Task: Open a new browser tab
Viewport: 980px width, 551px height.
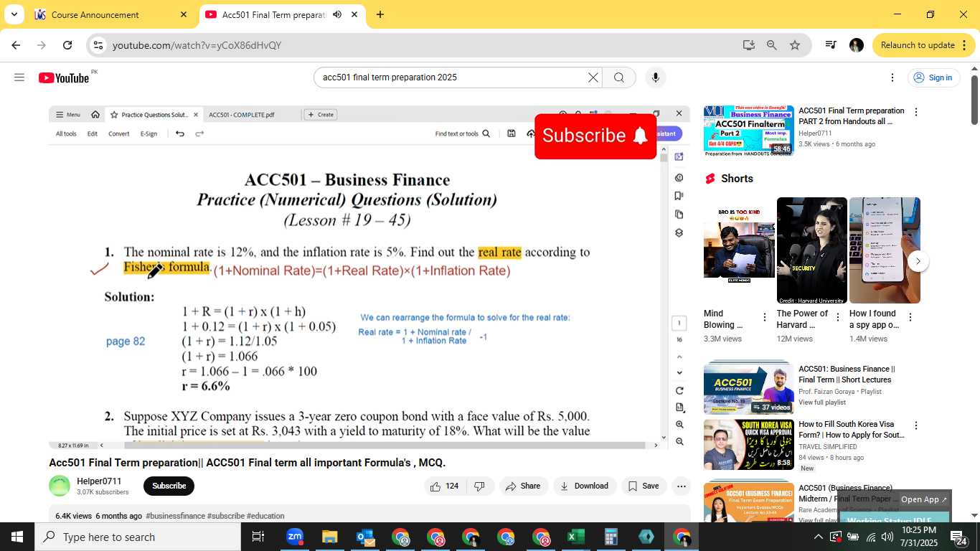Action: [380, 14]
